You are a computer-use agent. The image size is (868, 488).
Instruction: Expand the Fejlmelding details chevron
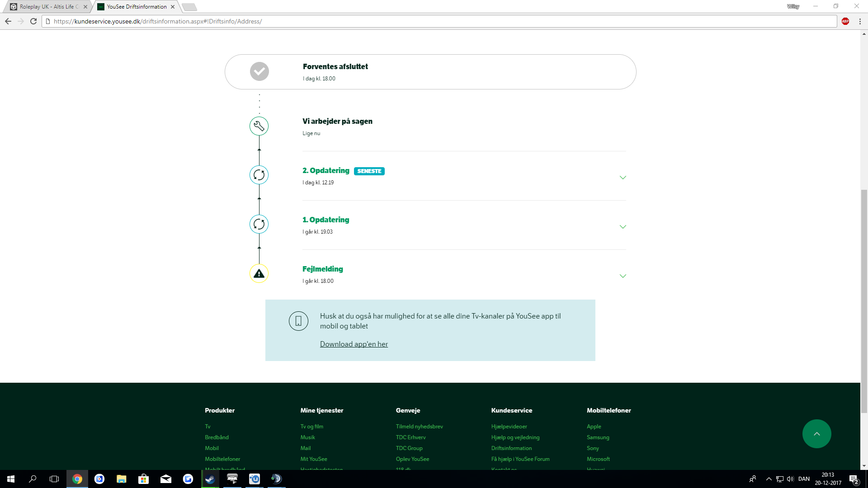623,276
